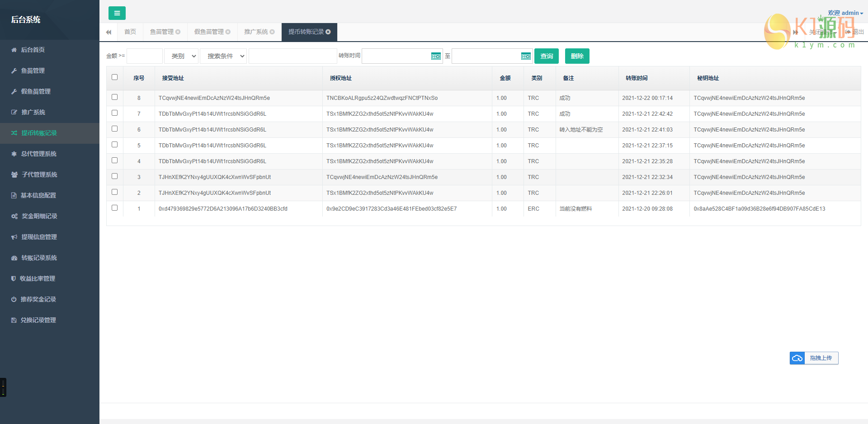
Task: Expand the 搜索条件 dropdown
Action: 223,57
